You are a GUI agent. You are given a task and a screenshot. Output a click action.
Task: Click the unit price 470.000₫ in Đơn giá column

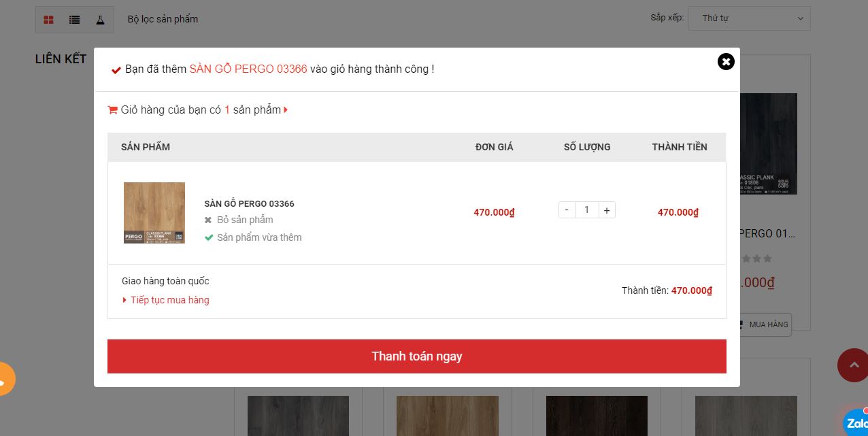tap(495, 212)
